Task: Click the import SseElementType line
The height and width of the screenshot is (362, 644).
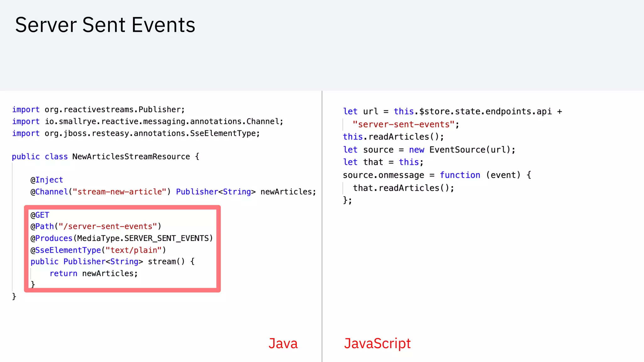Action: pyautogui.click(x=136, y=134)
